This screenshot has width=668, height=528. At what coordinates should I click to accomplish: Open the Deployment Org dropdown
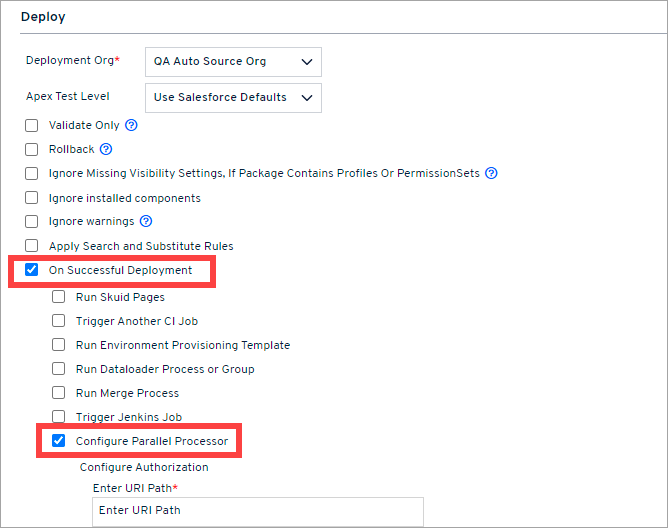[x=233, y=61]
